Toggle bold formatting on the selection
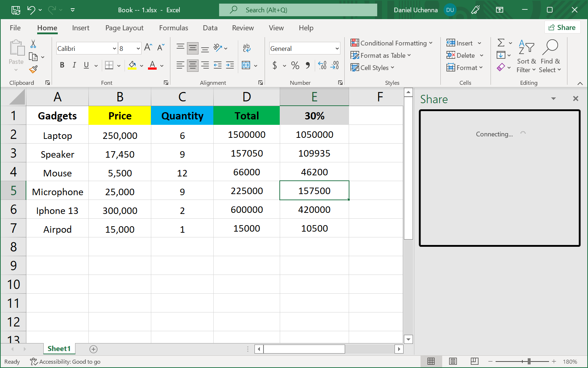The height and width of the screenshot is (368, 588). coord(62,65)
